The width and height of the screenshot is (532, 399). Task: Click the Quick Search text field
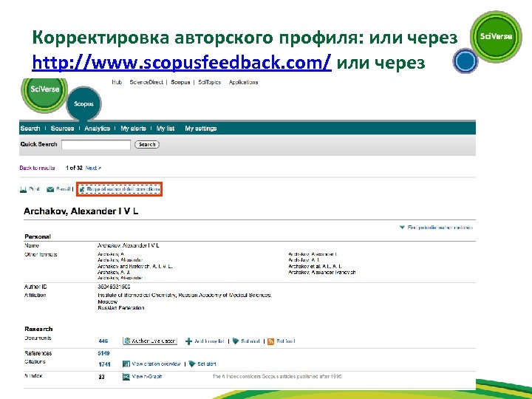(96, 145)
